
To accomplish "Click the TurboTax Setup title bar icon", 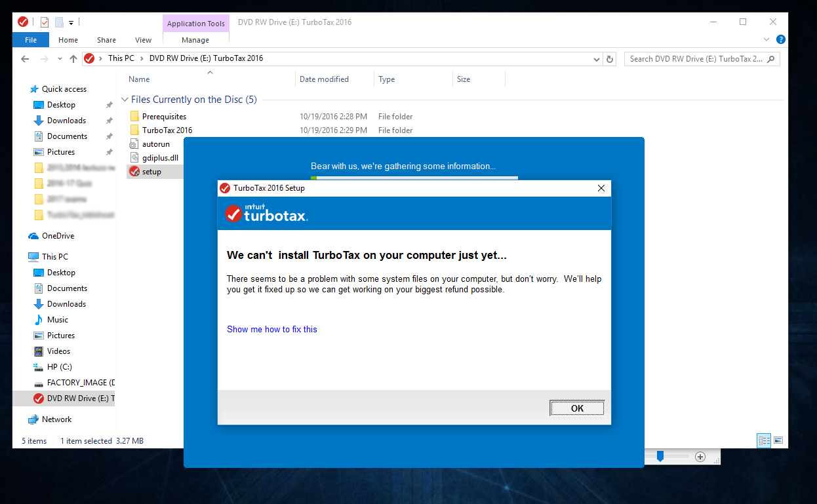I will (225, 188).
